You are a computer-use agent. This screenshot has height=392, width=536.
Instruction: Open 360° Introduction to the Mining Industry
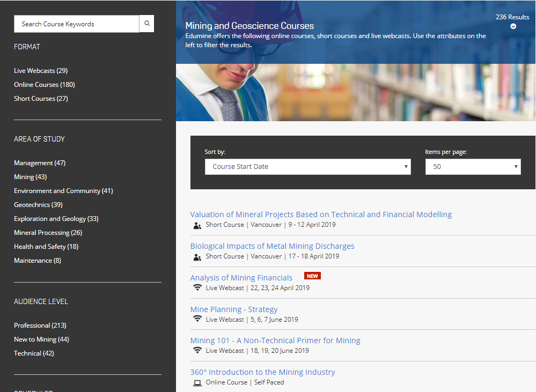[262, 372]
